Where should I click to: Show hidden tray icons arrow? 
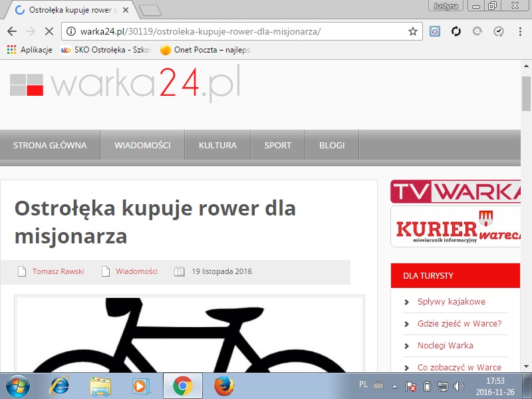(394, 386)
